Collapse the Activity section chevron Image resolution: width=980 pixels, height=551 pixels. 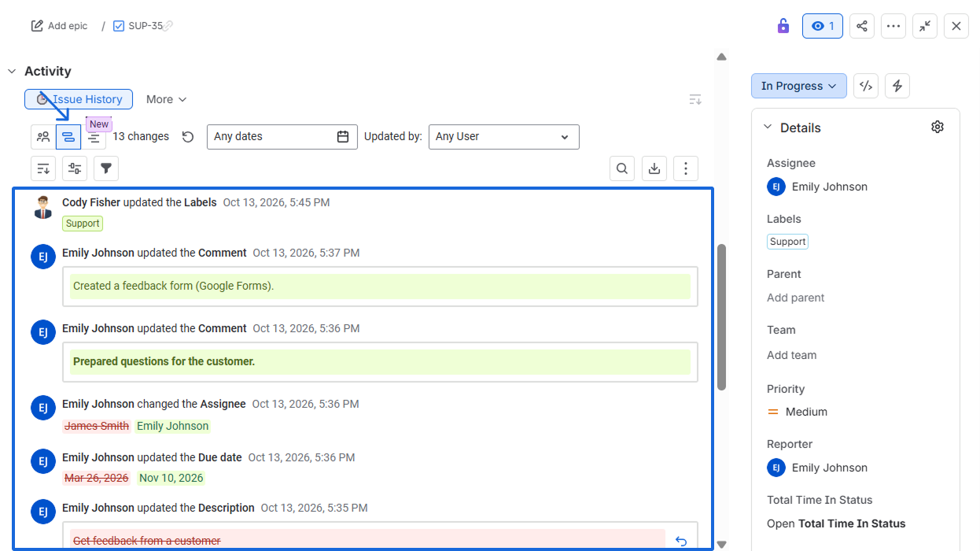click(12, 72)
